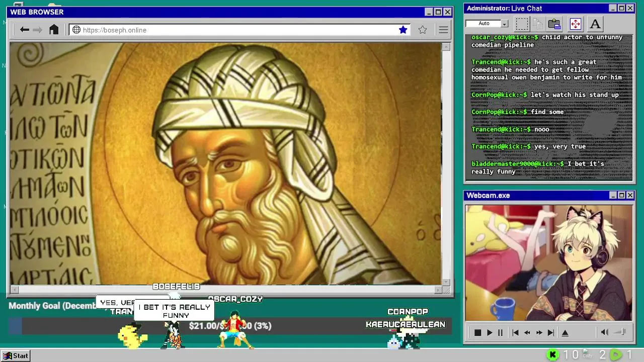This screenshot has width=644, height=362.
Task: Click the green Rumble play icon in taskbar
Action: tap(616, 355)
